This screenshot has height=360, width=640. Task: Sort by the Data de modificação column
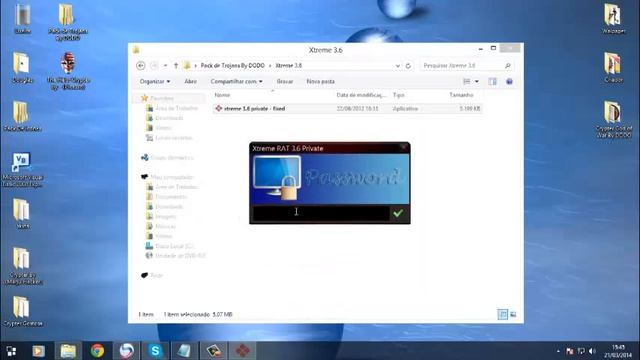click(x=361, y=95)
